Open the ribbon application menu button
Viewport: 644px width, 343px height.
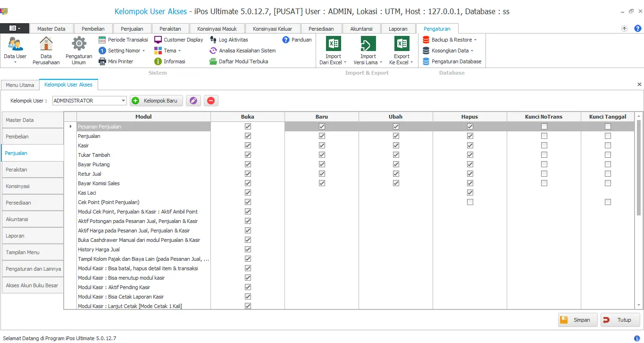pyautogui.click(x=15, y=28)
